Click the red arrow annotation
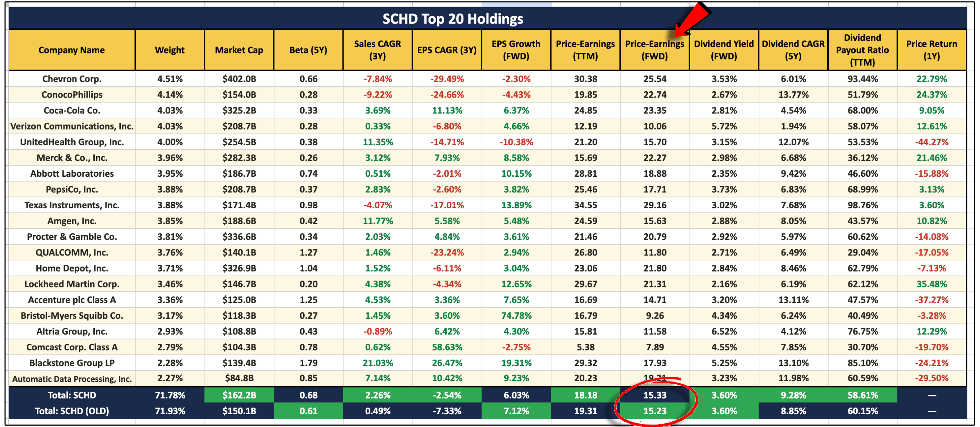Image resolution: width=980 pixels, height=427 pixels. pos(692,20)
